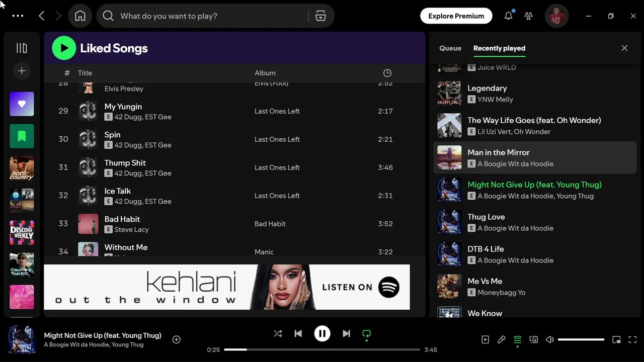Open the What's New notifications bell
Screen dimensions: 644x362
tap(509, 16)
